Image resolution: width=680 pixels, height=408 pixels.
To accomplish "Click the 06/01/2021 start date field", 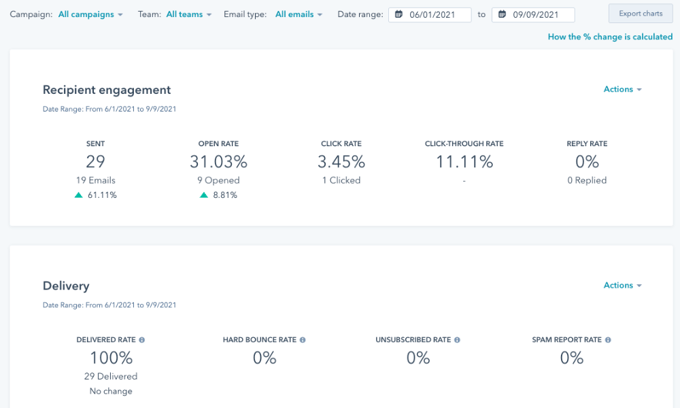I will (430, 15).
